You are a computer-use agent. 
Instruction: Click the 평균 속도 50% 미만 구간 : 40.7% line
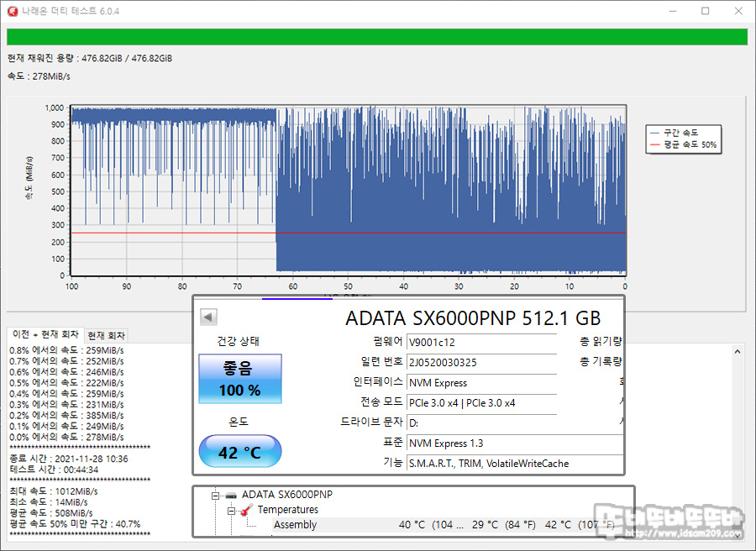(76, 524)
